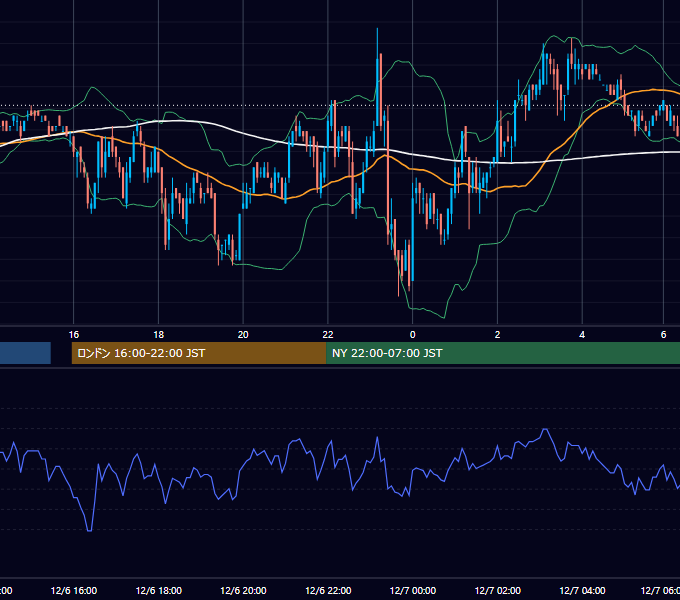Click the 18 hour label on upper axis

point(159,335)
